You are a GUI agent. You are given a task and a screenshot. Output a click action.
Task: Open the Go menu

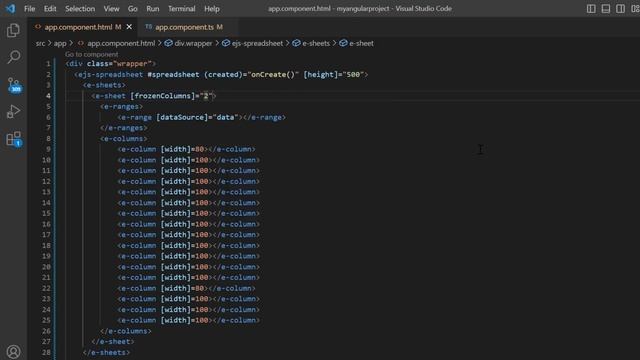[133, 9]
